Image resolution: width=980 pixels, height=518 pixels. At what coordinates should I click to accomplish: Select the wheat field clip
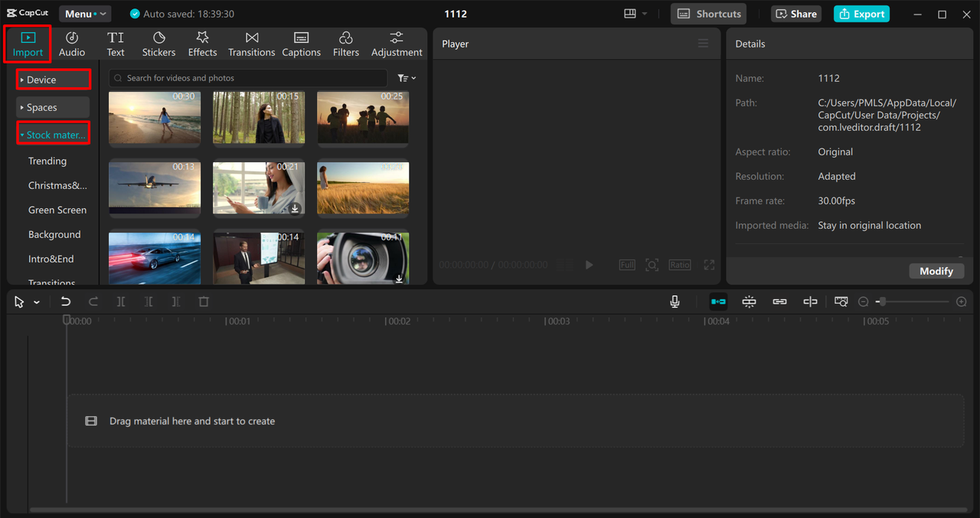coord(363,187)
